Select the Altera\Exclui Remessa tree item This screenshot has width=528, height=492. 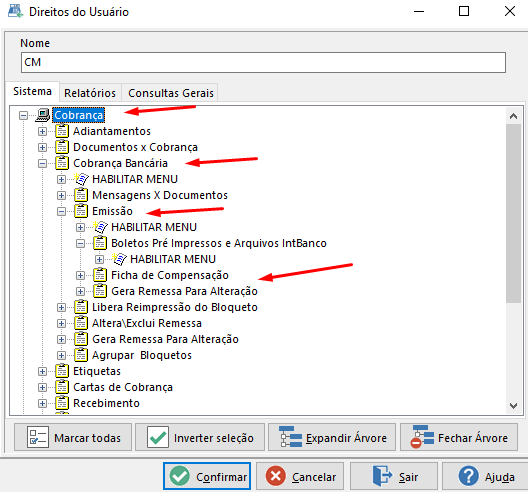coord(147,323)
